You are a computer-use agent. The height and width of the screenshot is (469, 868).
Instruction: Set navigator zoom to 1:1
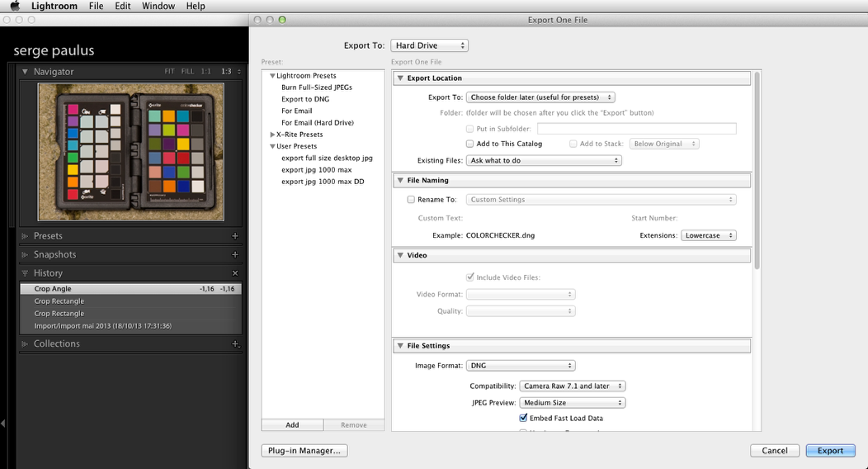206,72
